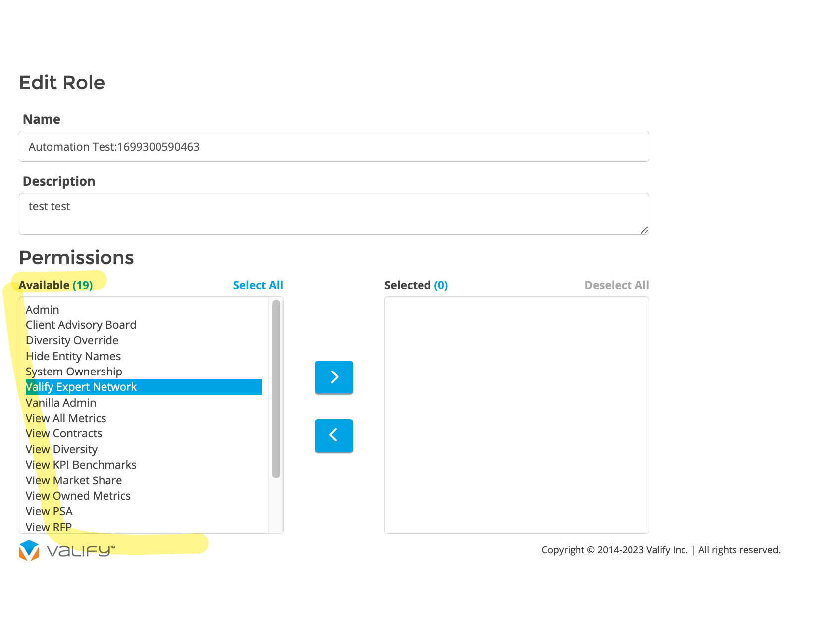Click inside the empty Selected list box

(x=517, y=415)
